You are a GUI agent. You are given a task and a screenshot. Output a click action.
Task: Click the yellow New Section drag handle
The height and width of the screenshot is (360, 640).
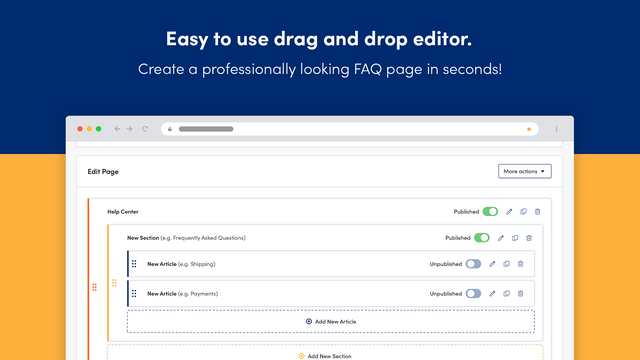point(114,283)
